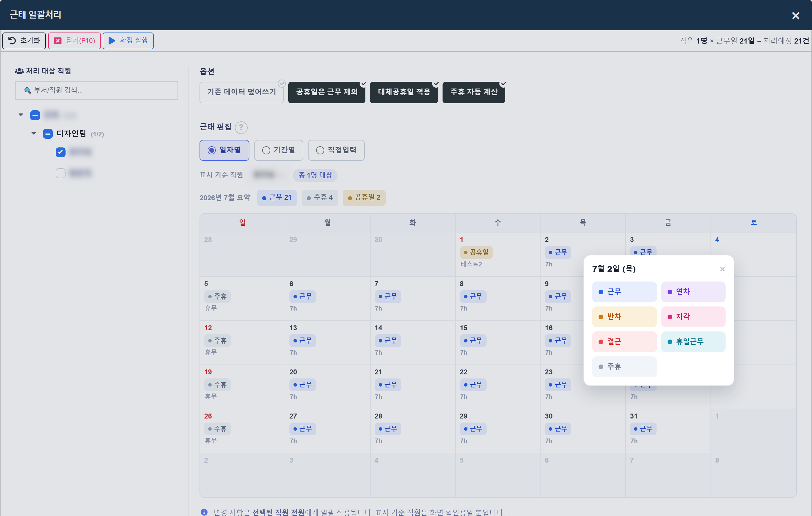The height and width of the screenshot is (516, 812).
Task: Click the 근무 tag on July 27
Action: pyautogui.click(x=302, y=429)
